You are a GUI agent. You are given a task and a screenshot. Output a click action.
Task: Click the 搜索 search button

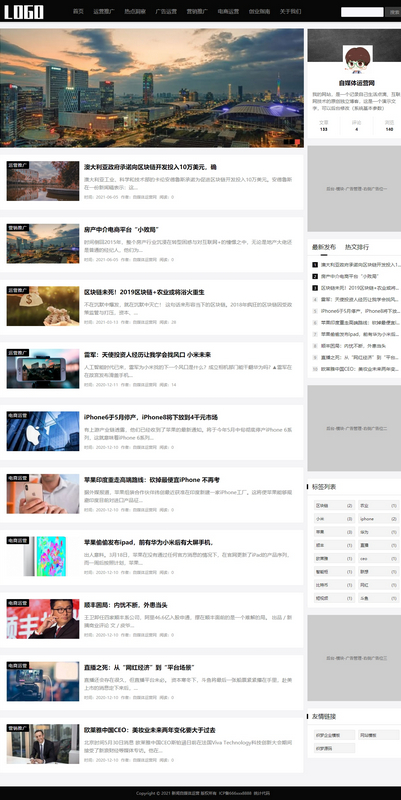tap(393, 12)
